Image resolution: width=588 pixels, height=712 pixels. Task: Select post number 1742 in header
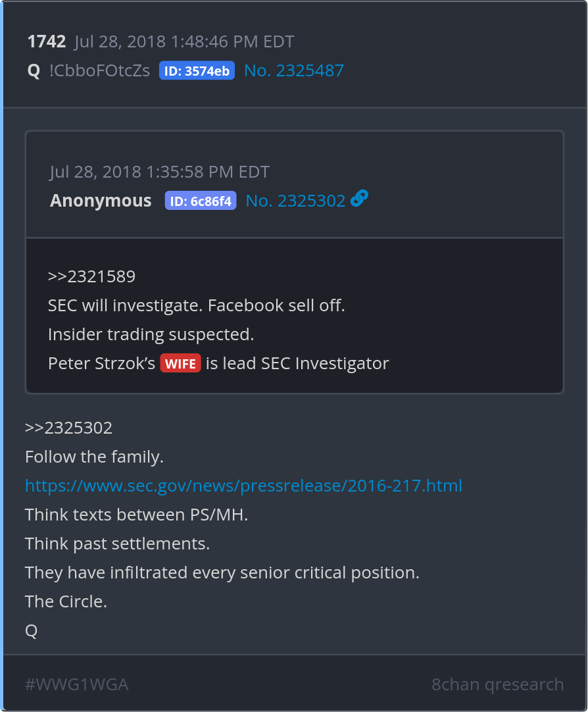pyautogui.click(x=46, y=42)
